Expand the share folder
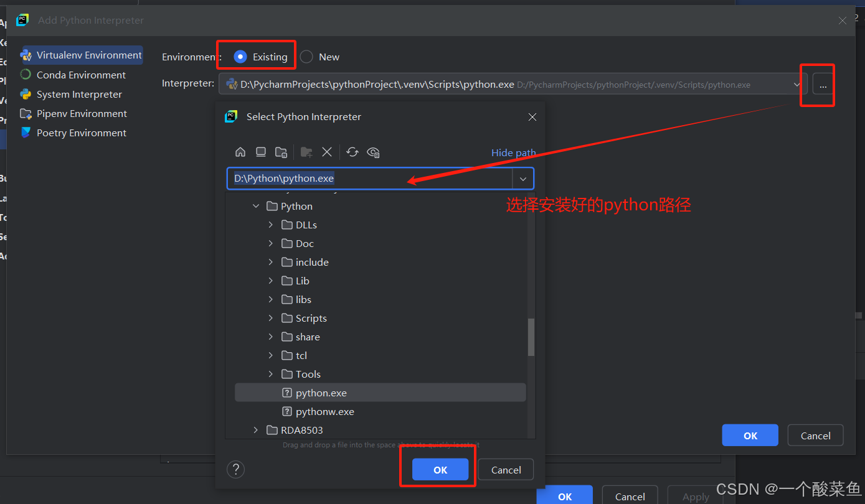 point(271,337)
